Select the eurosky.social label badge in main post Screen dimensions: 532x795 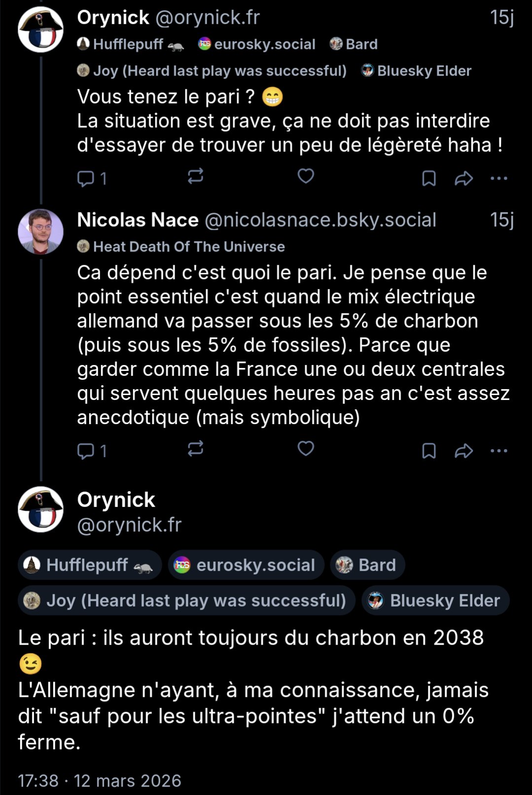tap(246, 565)
